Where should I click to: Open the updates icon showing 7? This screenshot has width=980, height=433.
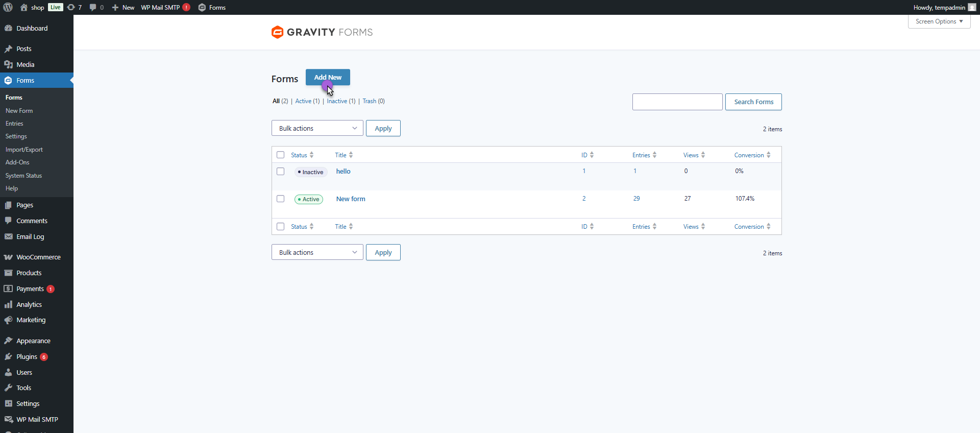click(75, 7)
